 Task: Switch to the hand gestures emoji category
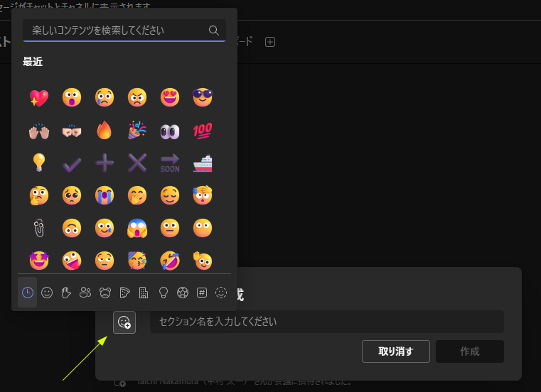pos(66,292)
